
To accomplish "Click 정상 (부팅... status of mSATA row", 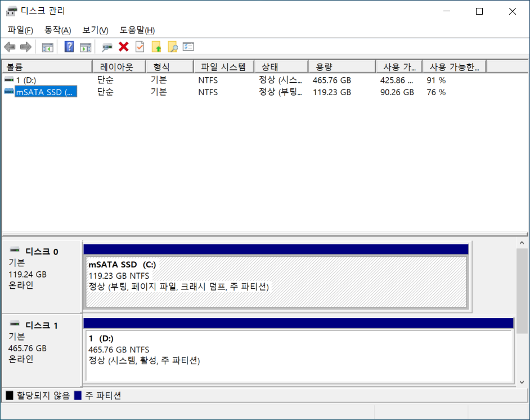I will (x=280, y=92).
